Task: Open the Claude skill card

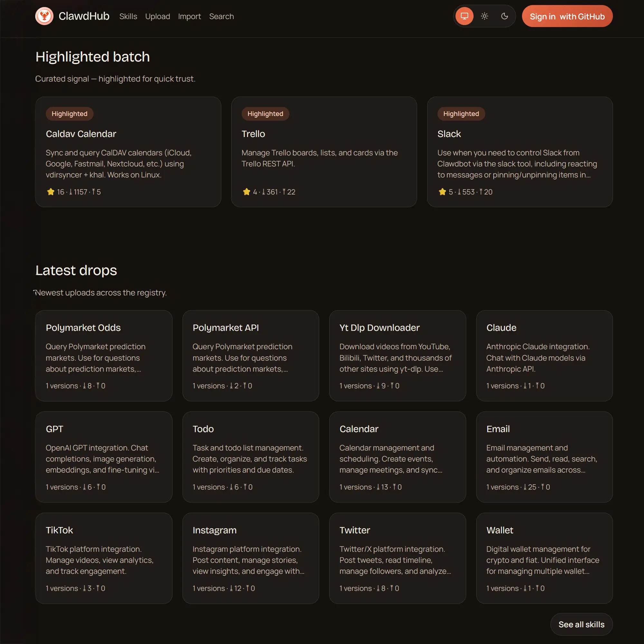Action: pos(544,355)
